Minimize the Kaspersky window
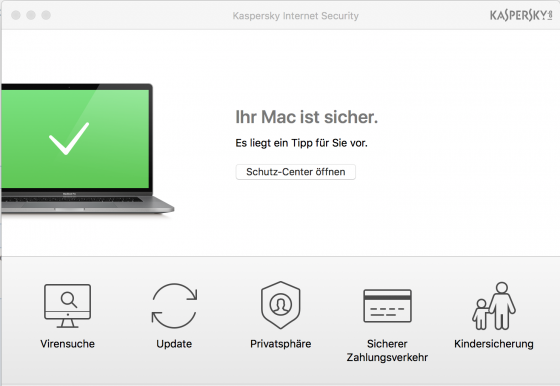The height and width of the screenshot is (386, 560). [x=31, y=15]
